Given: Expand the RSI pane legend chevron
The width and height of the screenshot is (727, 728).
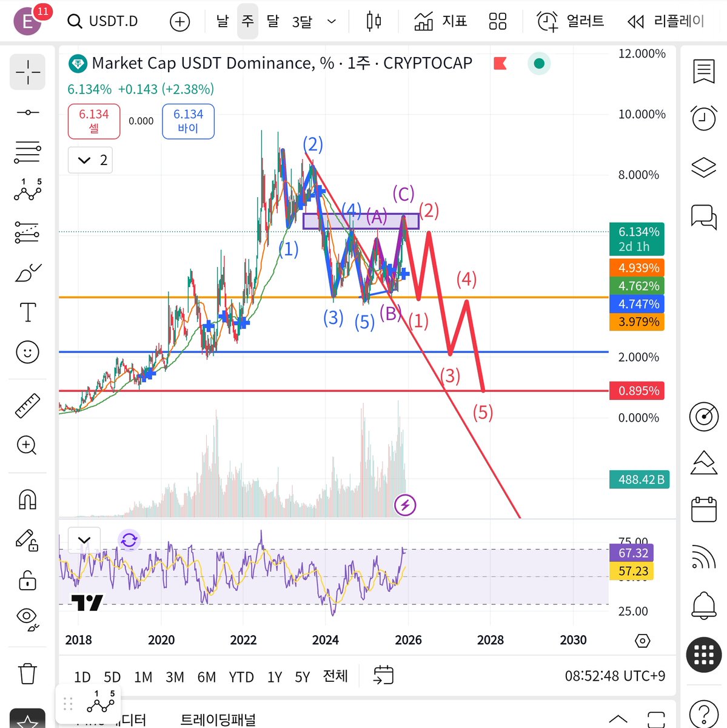Looking at the screenshot, I should (84, 540).
